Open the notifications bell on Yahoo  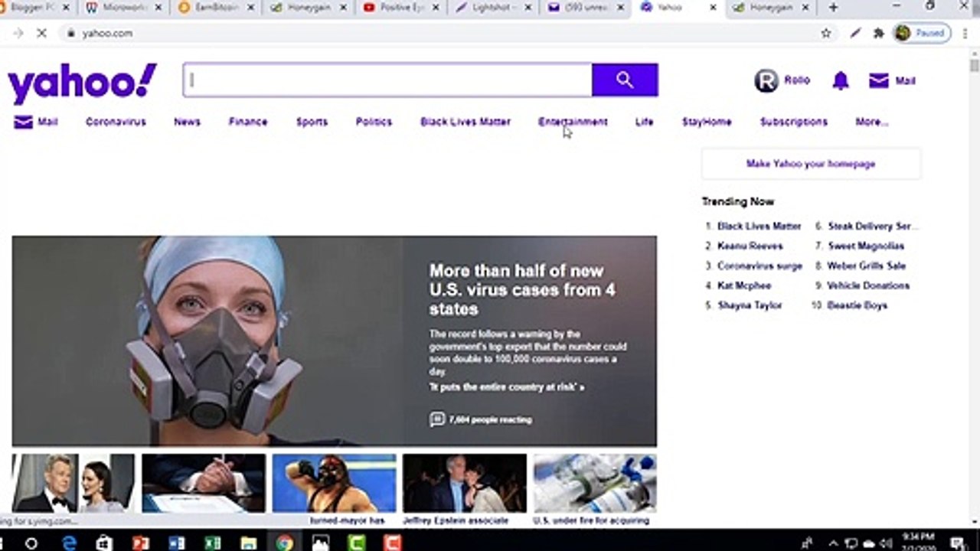tap(841, 80)
